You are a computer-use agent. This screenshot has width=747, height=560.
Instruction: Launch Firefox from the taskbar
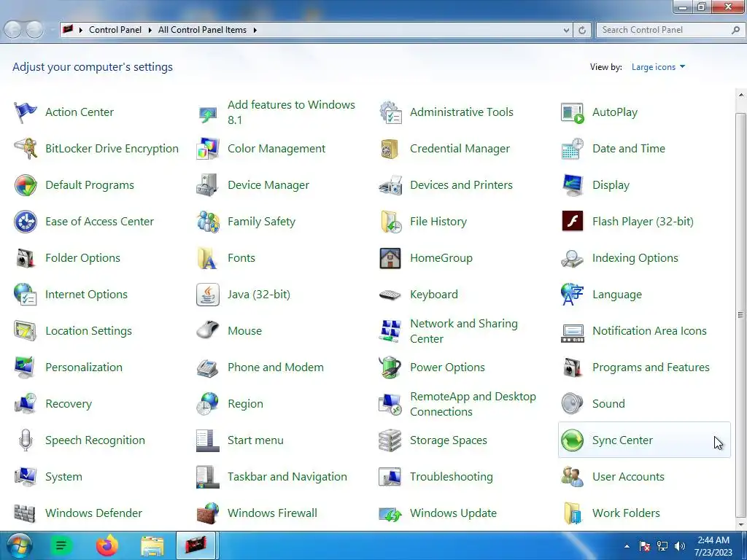(x=107, y=546)
